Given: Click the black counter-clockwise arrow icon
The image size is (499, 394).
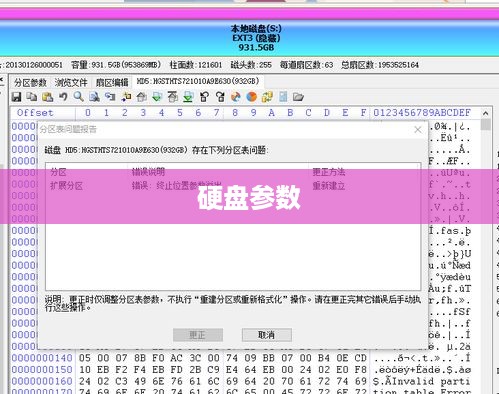Looking at the screenshot, I should (204, 97).
